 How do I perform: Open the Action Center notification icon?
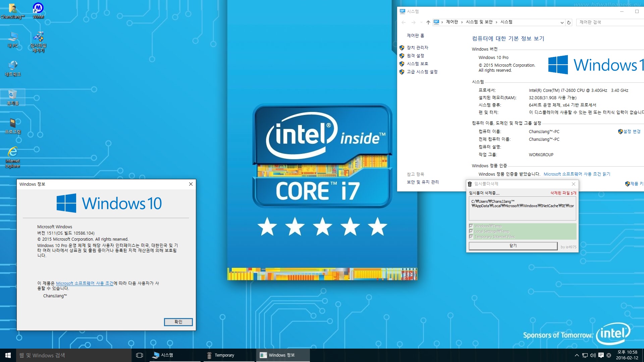click(601, 355)
